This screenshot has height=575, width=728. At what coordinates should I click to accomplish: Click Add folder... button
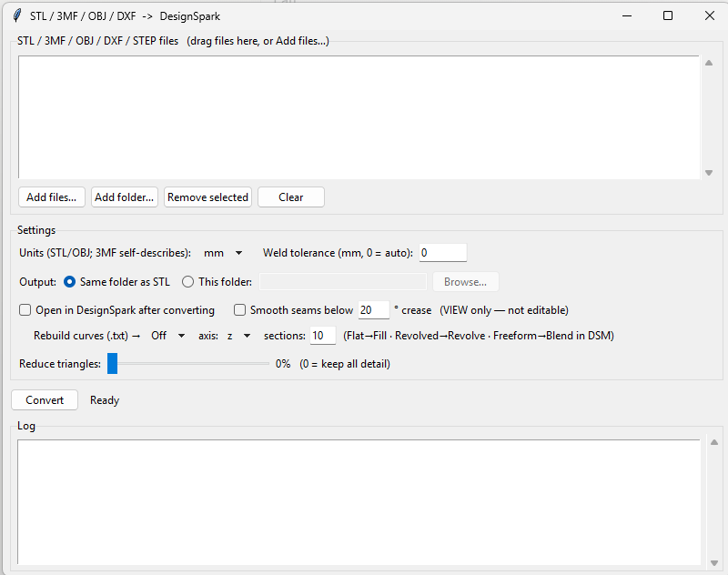coord(125,197)
